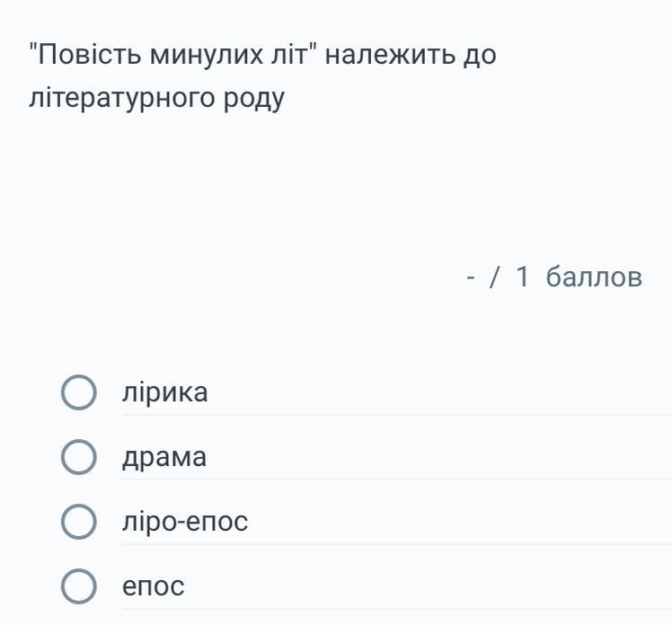Click the divider line under ліро-епос
672x625 pixels.
click(x=395, y=544)
